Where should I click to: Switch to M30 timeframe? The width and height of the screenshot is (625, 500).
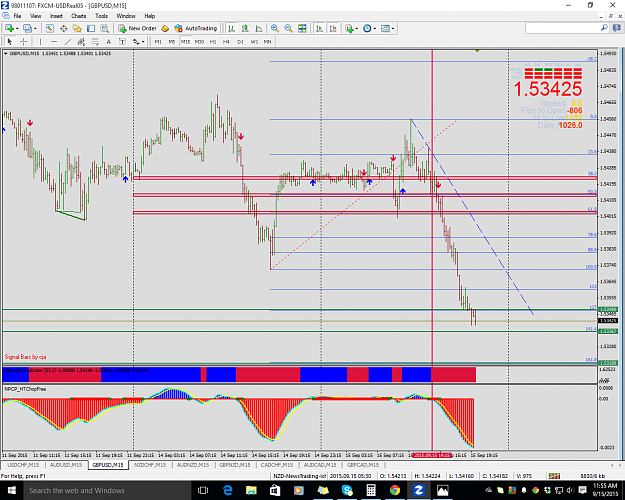(x=199, y=41)
